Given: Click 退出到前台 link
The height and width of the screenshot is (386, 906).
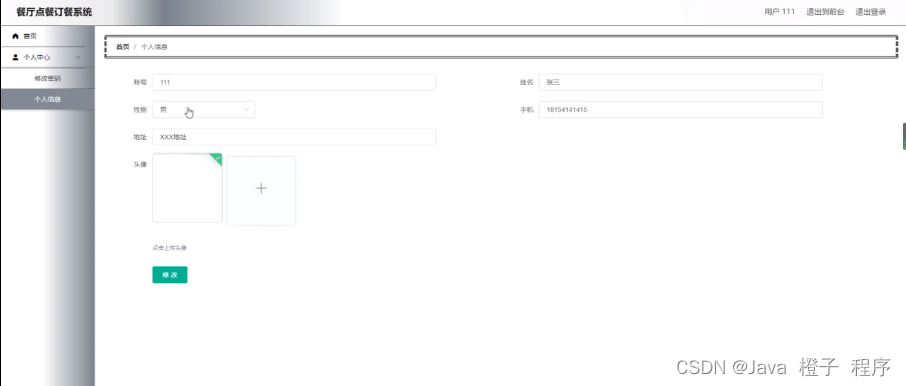Looking at the screenshot, I should coord(825,12).
